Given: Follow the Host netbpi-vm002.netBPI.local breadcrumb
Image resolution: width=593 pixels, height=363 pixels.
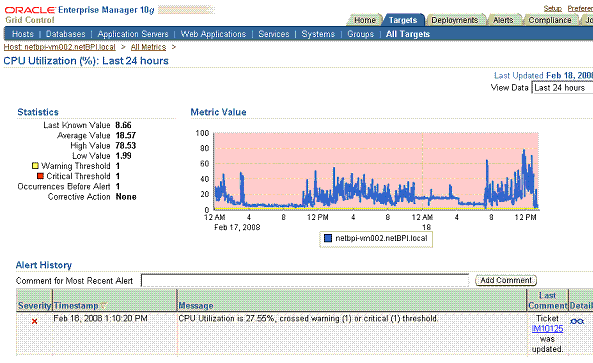Looking at the screenshot, I should pyautogui.click(x=59, y=47).
